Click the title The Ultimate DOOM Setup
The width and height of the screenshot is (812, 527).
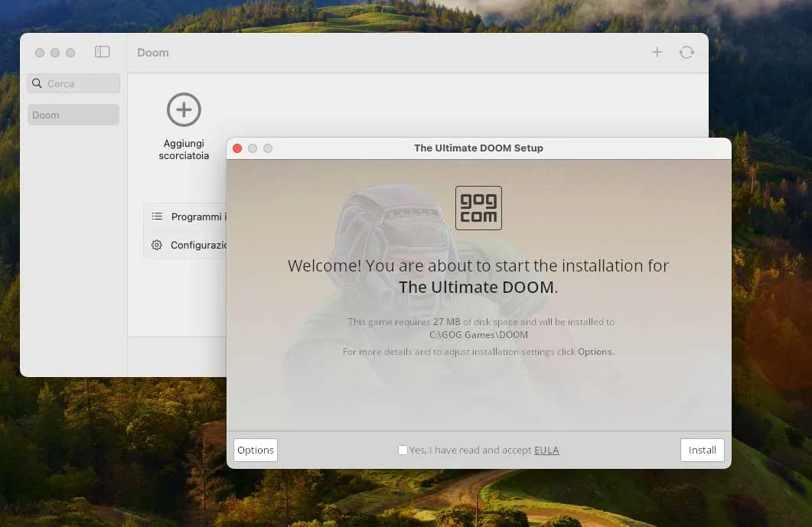pyautogui.click(x=478, y=148)
